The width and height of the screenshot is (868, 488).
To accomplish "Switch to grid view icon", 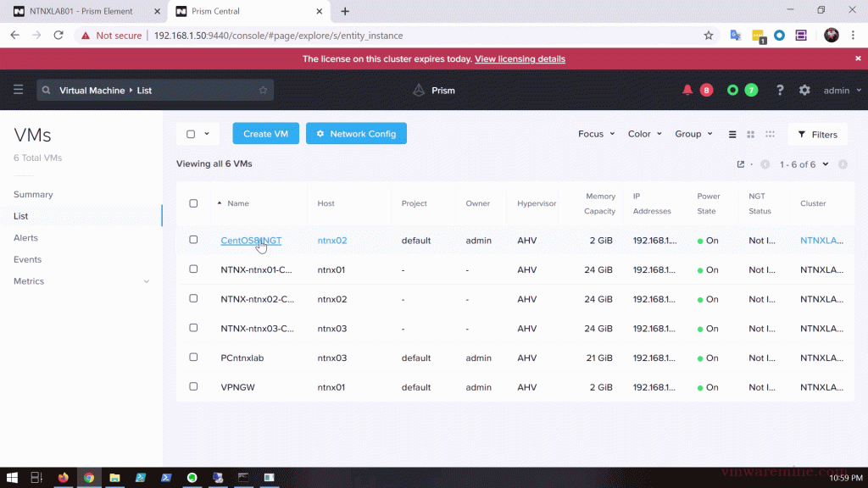I will (751, 135).
